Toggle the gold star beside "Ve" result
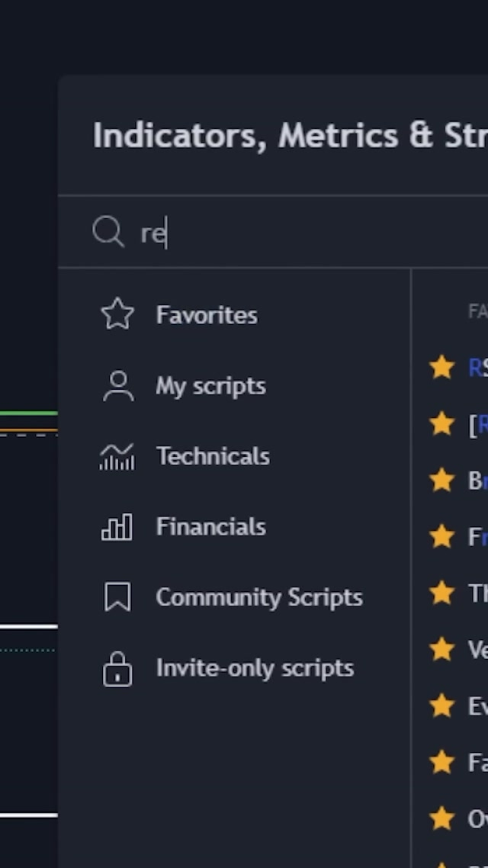This screenshot has width=488, height=868. click(x=441, y=649)
